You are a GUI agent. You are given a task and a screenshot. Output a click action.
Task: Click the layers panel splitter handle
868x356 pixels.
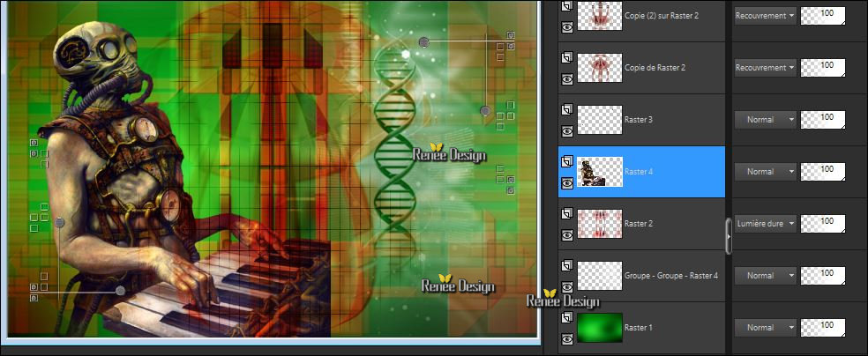(729, 236)
